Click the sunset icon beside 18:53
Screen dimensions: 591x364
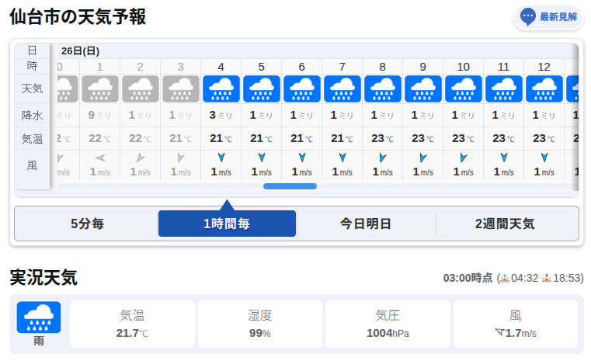(547, 279)
